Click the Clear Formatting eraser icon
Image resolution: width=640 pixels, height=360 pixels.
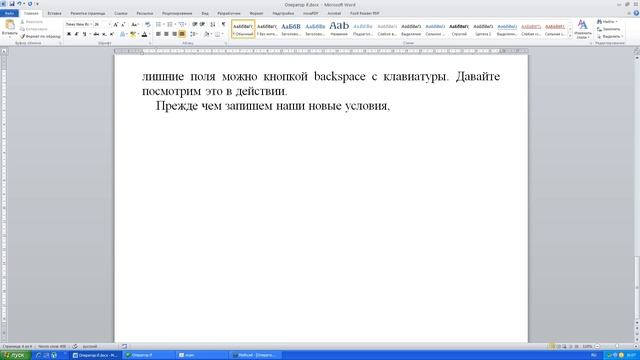pyautogui.click(x=147, y=24)
